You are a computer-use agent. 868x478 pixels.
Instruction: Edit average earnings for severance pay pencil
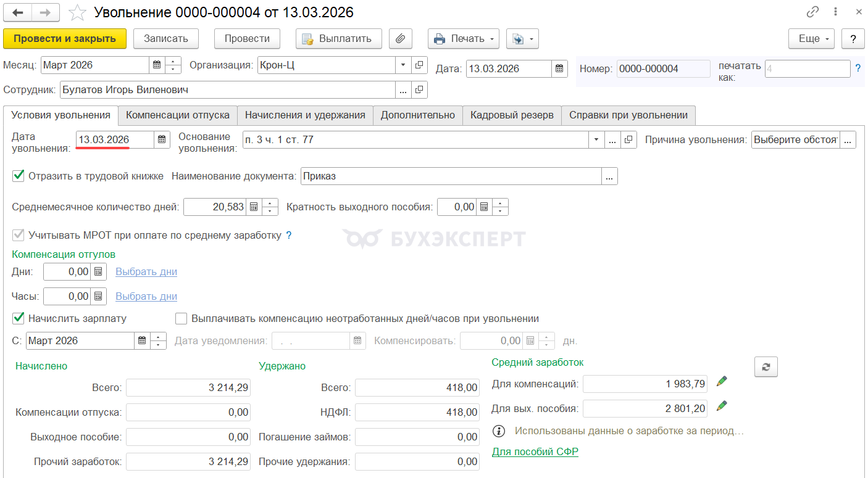click(721, 406)
